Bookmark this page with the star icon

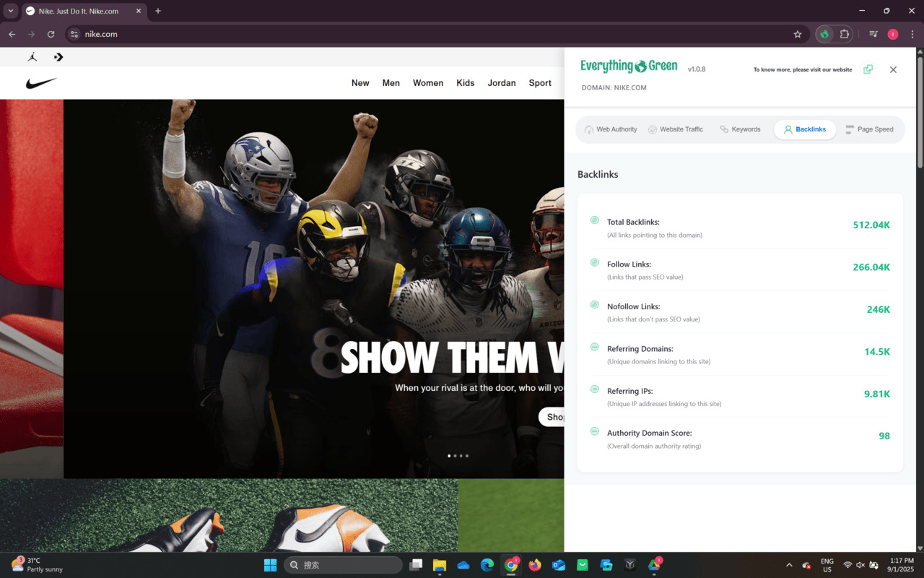(798, 34)
